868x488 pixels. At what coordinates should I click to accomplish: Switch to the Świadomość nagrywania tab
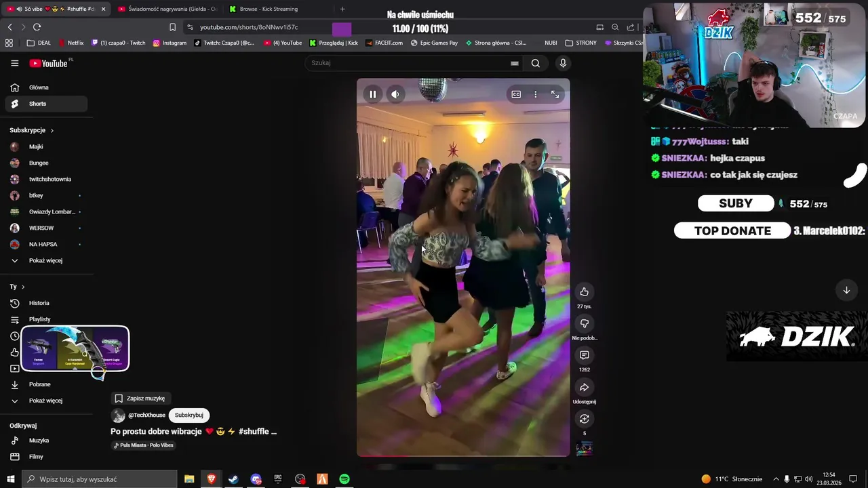pyautogui.click(x=167, y=9)
